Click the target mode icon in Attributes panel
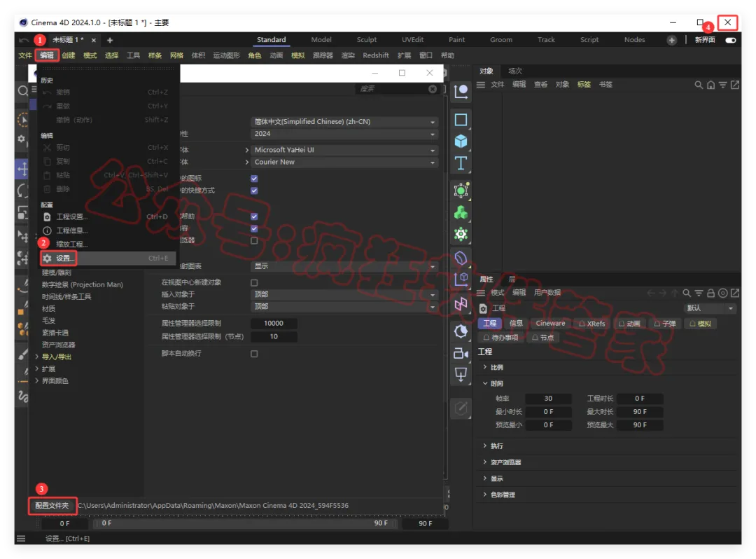756x559 pixels. (722, 293)
